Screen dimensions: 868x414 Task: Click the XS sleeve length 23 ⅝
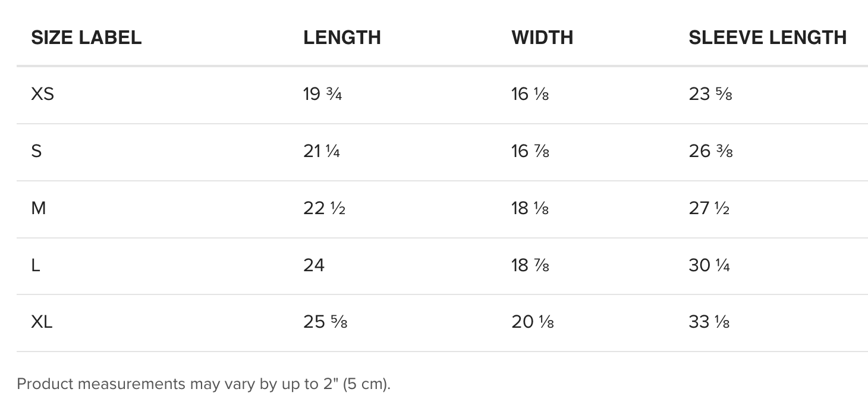pos(710,94)
